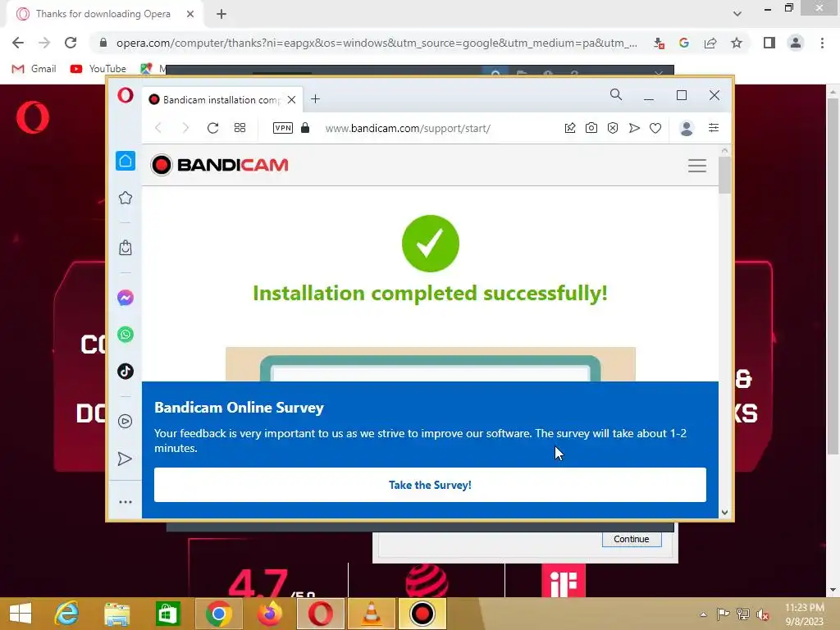This screenshot has width=840, height=630.
Task: Go forward in Opera browser
Action: 185,128
